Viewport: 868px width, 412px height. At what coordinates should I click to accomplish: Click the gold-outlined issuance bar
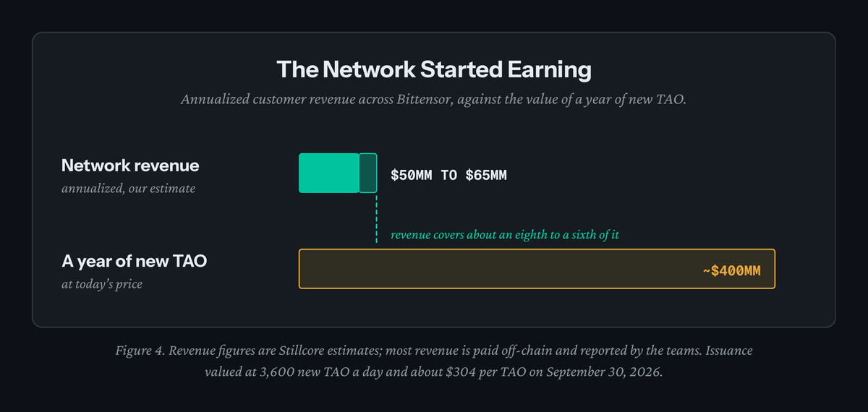pos(537,269)
